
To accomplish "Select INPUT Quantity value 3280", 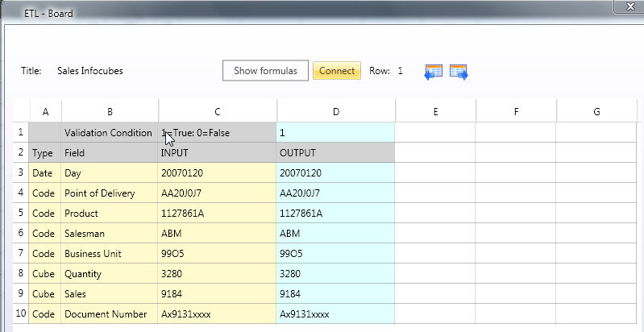I will (x=217, y=273).
